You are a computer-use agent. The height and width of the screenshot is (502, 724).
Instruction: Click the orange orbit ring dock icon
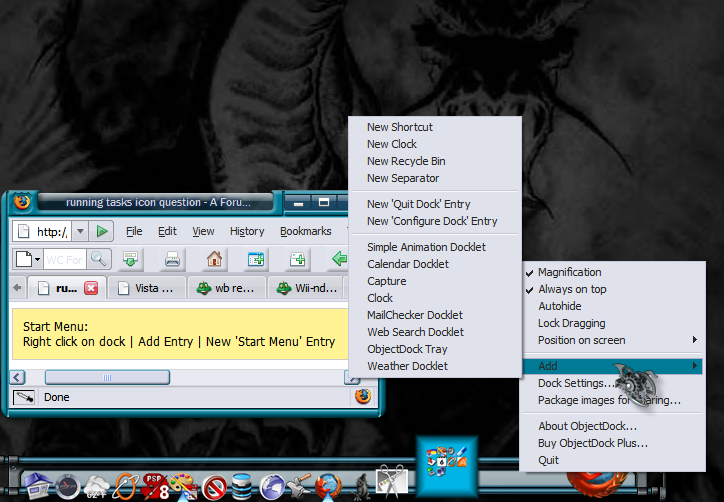click(126, 487)
